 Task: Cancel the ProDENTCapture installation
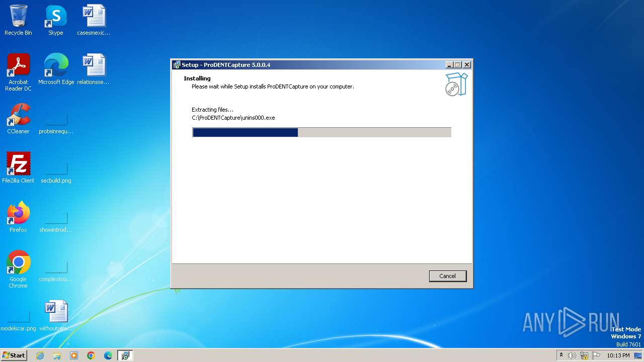tap(447, 276)
